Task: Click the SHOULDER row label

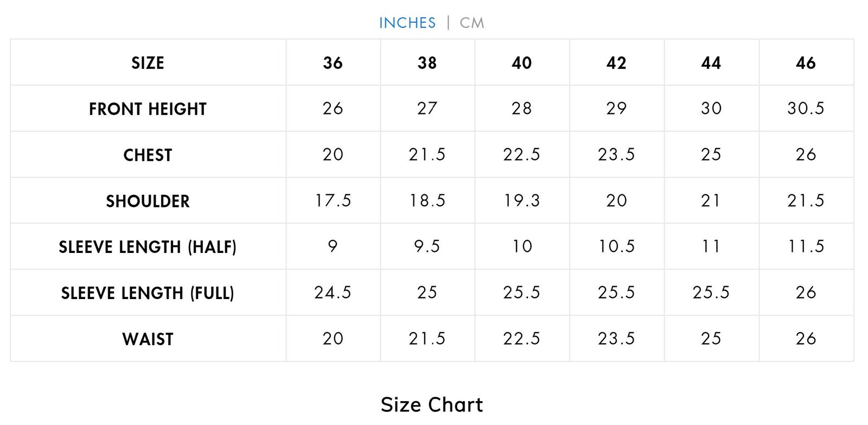Action: 148,201
